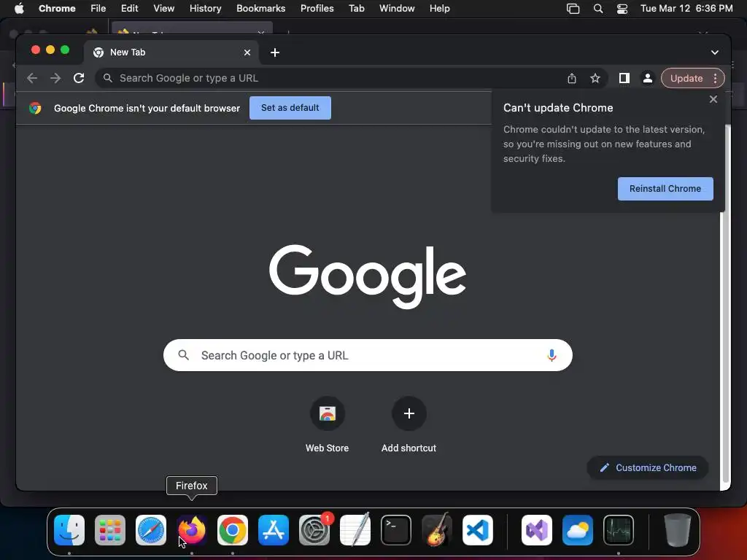Open Terminal from the dock
Image resolution: width=747 pixels, height=560 pixels.
click(x=396, y=530)
